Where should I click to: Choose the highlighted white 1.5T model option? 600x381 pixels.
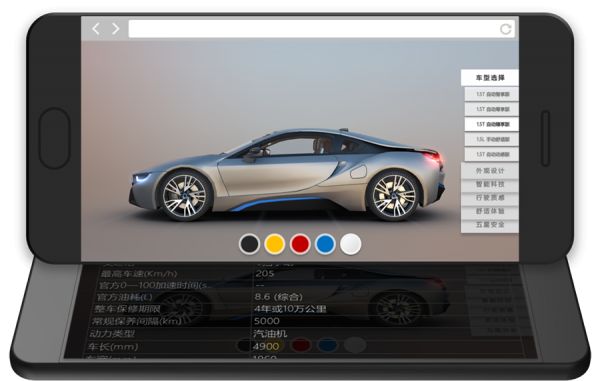click(x=492, y=124)
